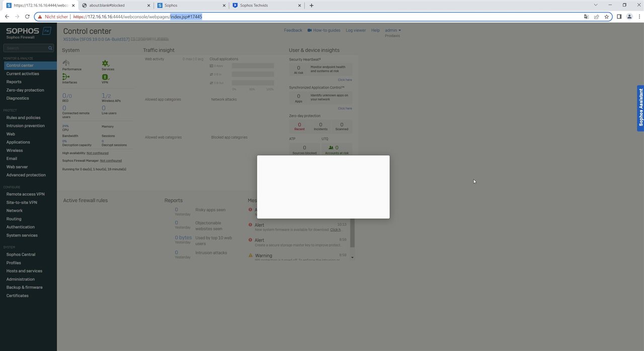The height and width of the screenshot is (351, 644).
Task: Click Security Heartbeat Click here link
Action: (x=345, y=80)
